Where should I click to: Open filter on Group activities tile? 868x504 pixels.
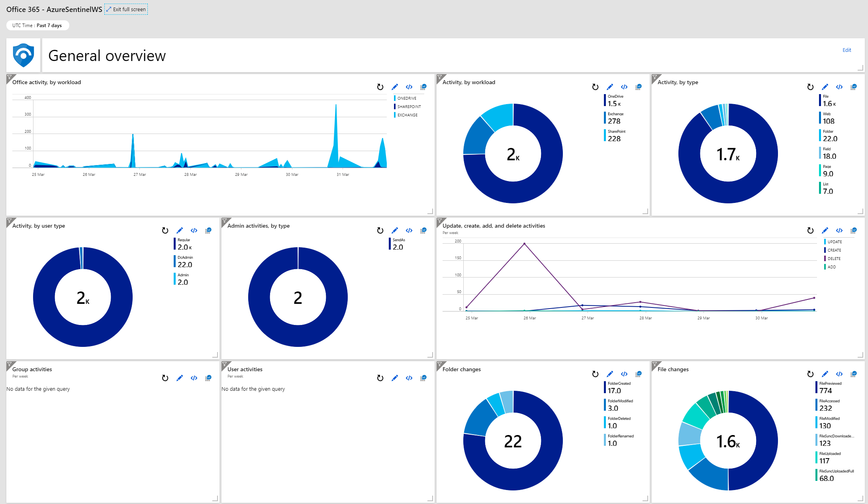(x=9, y=364)
